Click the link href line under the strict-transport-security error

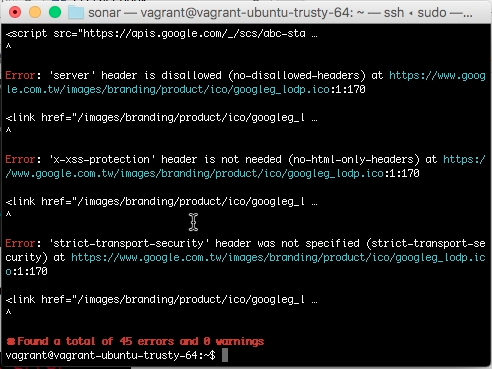162,300
